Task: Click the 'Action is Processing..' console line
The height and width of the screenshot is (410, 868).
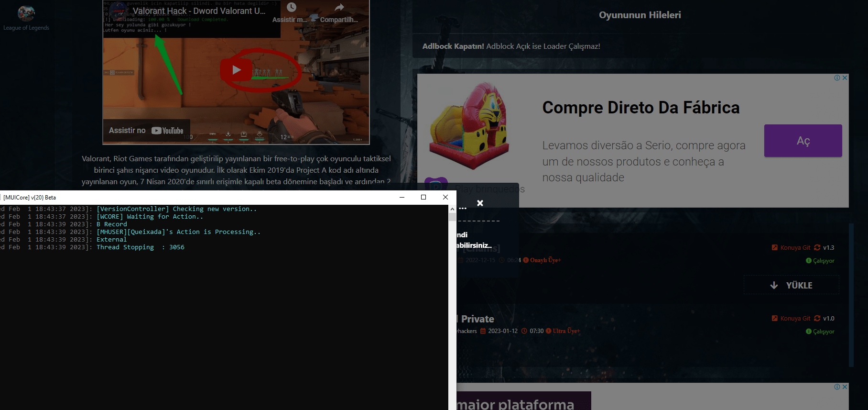Action: click(x=179, y=232)
